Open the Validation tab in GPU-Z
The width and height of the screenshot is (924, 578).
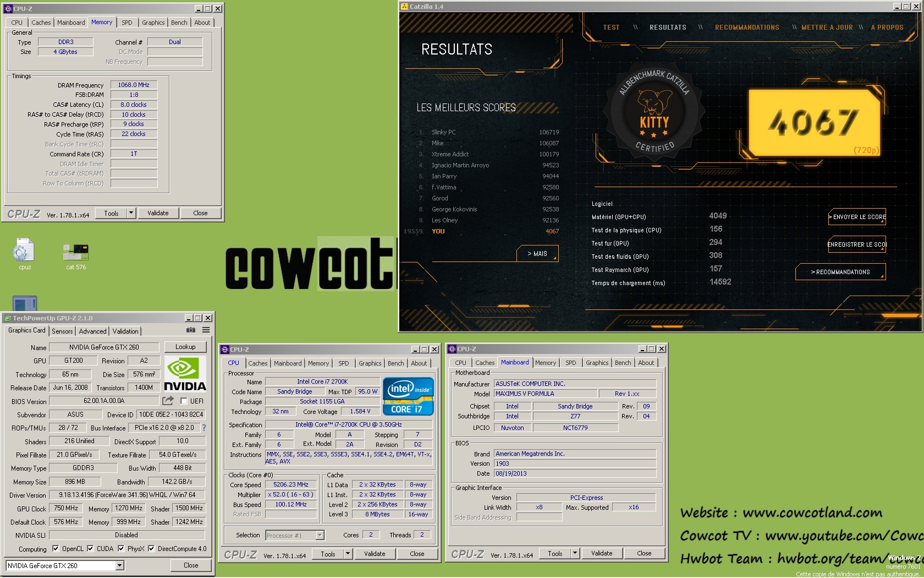125,331
